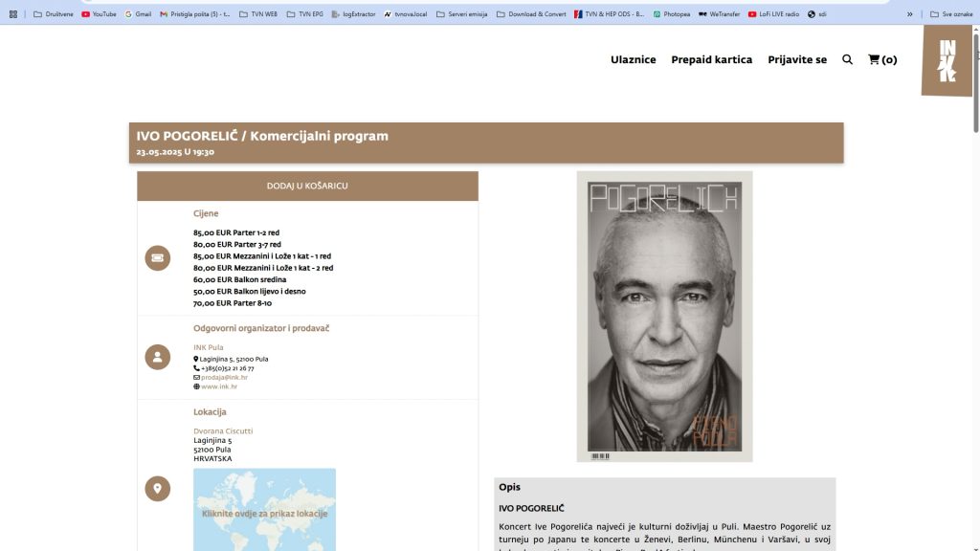This screenshot has width=980, height=551.
Task: Open the Dvorana Ciscutti venue link
Action: (223, 431)
